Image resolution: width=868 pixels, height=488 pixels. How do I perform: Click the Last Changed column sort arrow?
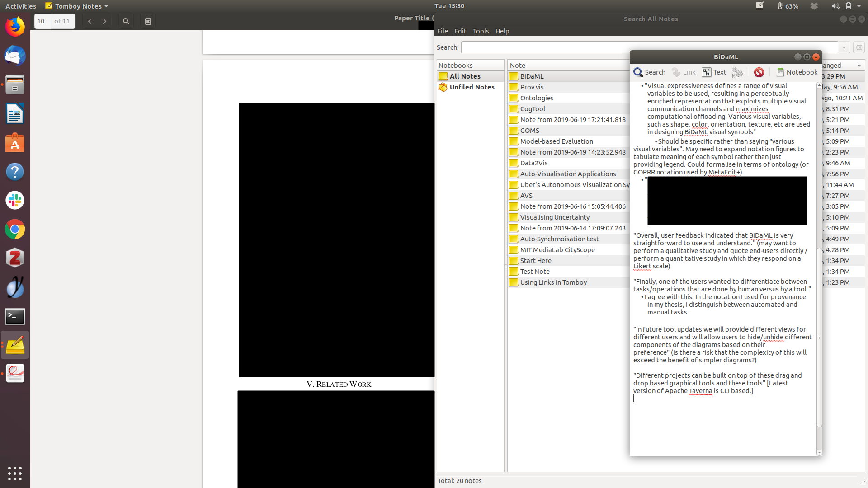click(859, 66)
